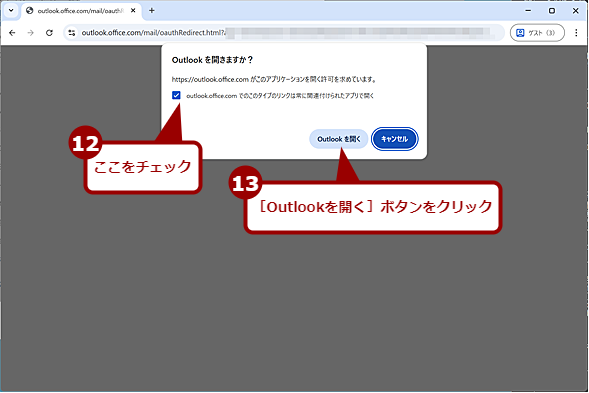589x393 pixels.
Task: Click the browser back arrow
Action: click(x=12, y=33)
